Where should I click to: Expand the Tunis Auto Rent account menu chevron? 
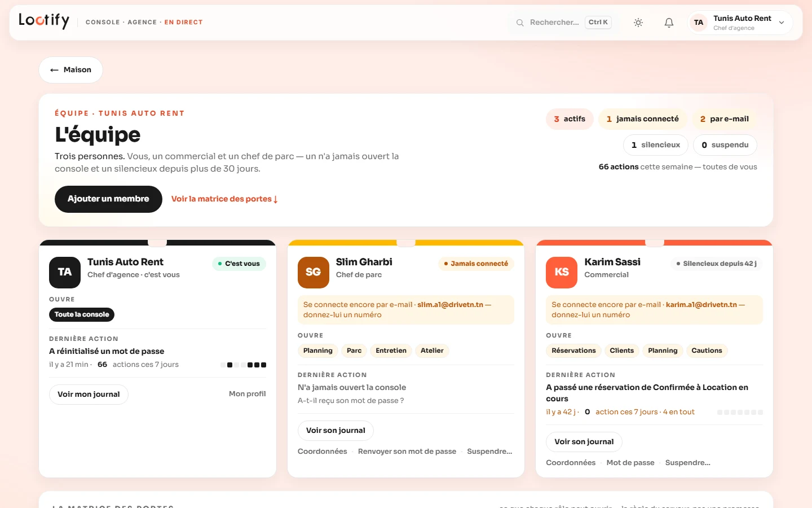coord(782,23)
